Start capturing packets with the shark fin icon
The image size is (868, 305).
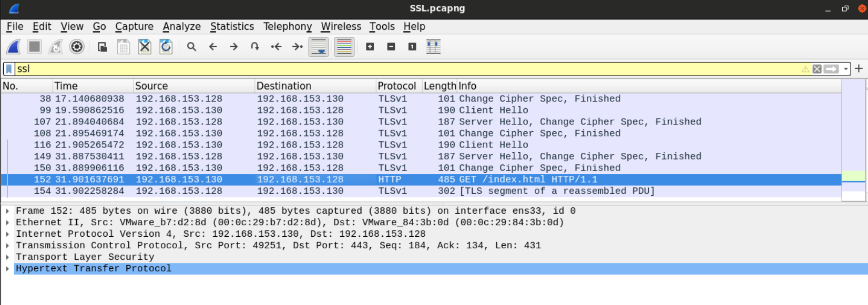coord(14,47)
